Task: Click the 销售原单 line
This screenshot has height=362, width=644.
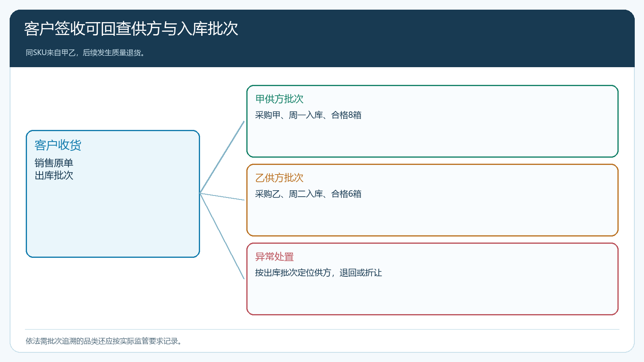Action: pyautogui.click(x=54, y=163)
